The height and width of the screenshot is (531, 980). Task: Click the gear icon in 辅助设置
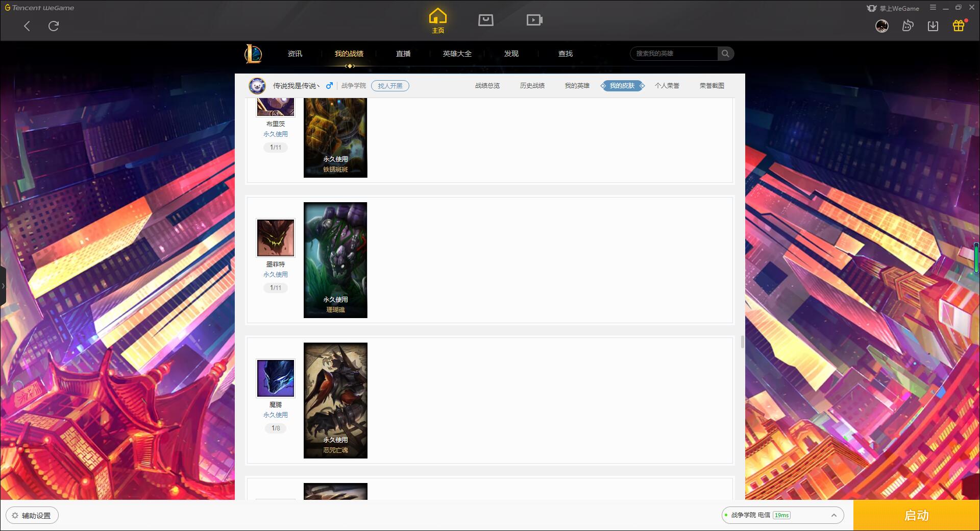[15, 516]
